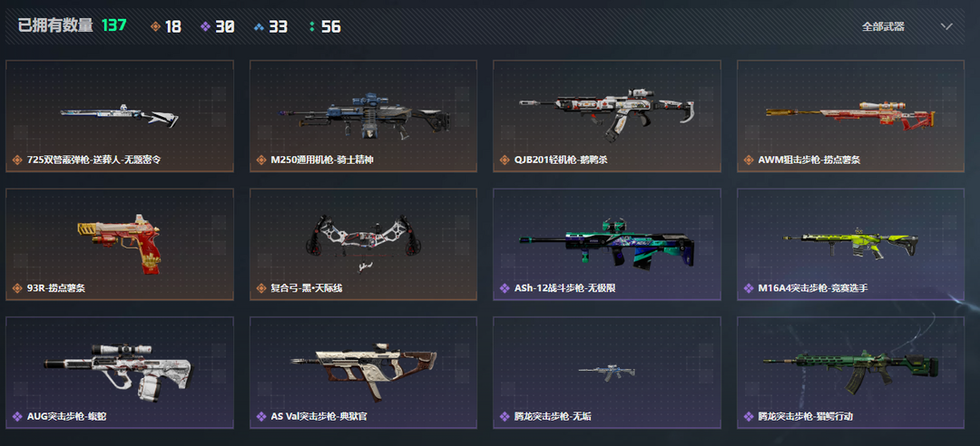This screenshot has width=980, height=446.
Task: Click the orange rarity icon showing 18
Action: click(156, 27)
